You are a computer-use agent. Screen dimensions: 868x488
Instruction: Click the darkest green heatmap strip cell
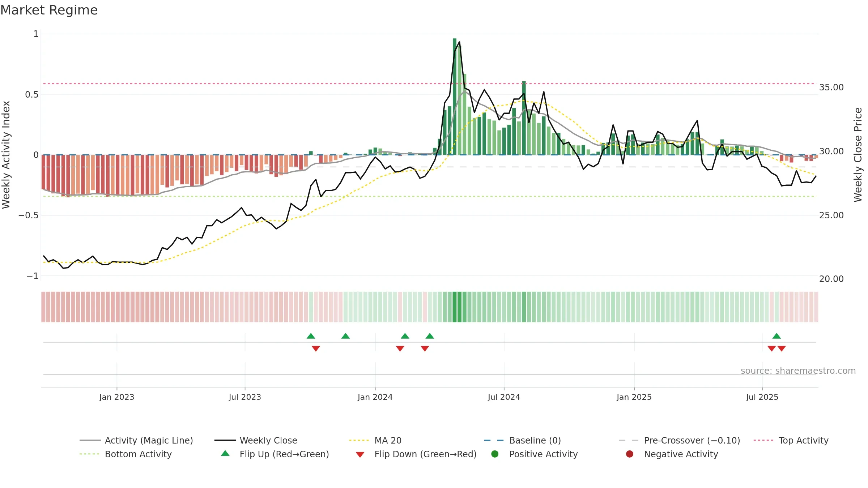pos(455,307)
